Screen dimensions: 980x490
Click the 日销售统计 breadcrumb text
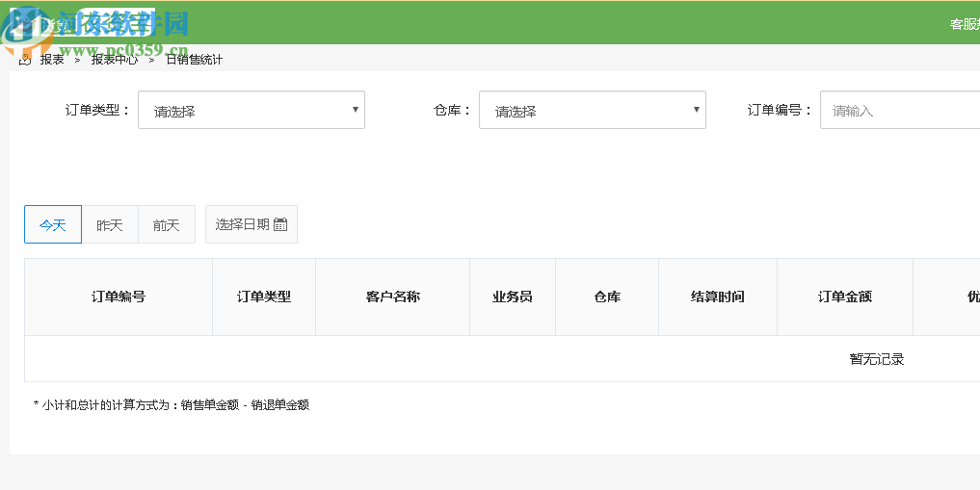[194, 60]
